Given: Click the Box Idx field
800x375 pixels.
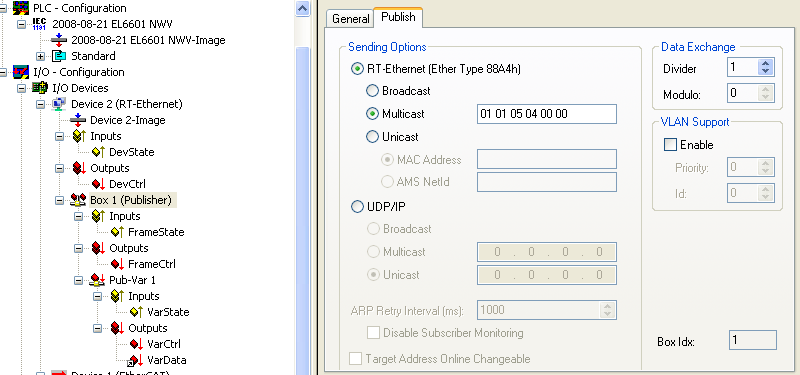Looking at the screenshot, I should click(753, 340).
